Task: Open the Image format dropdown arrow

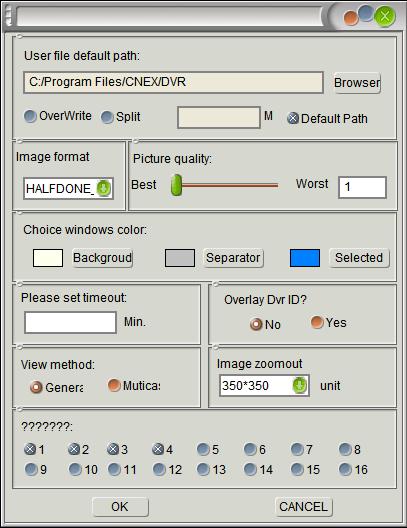Action: [103, 188]
